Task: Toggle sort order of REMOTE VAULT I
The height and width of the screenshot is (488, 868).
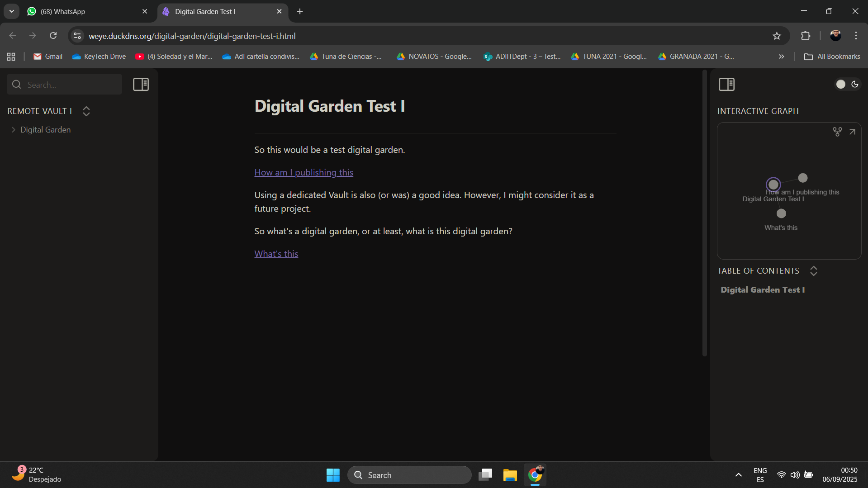Action: coord(86,111)
